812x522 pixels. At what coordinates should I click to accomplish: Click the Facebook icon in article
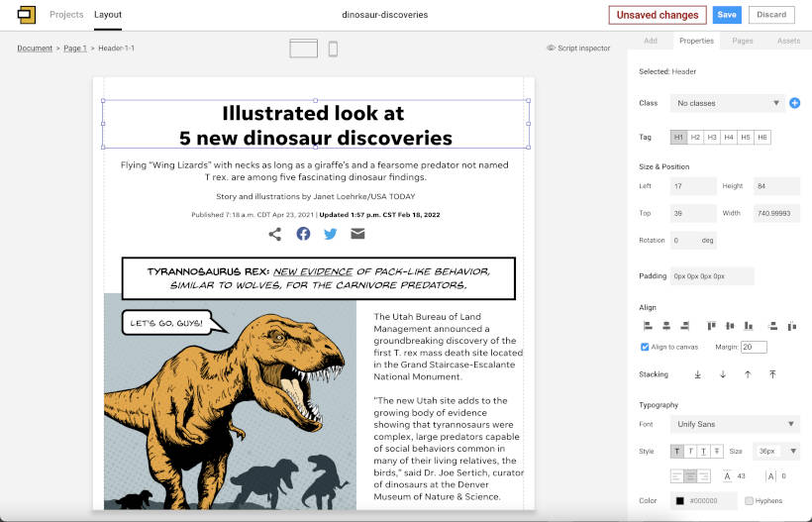tap(303, 234)
